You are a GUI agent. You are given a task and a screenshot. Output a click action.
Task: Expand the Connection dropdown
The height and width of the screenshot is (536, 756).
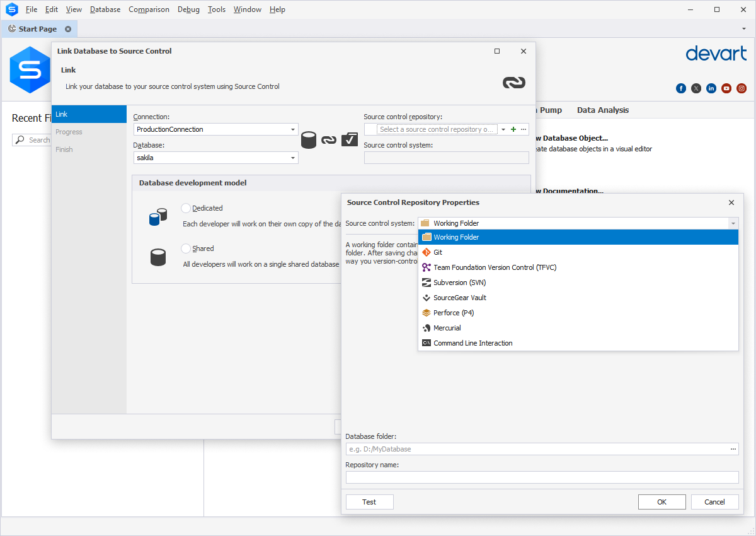293,129
